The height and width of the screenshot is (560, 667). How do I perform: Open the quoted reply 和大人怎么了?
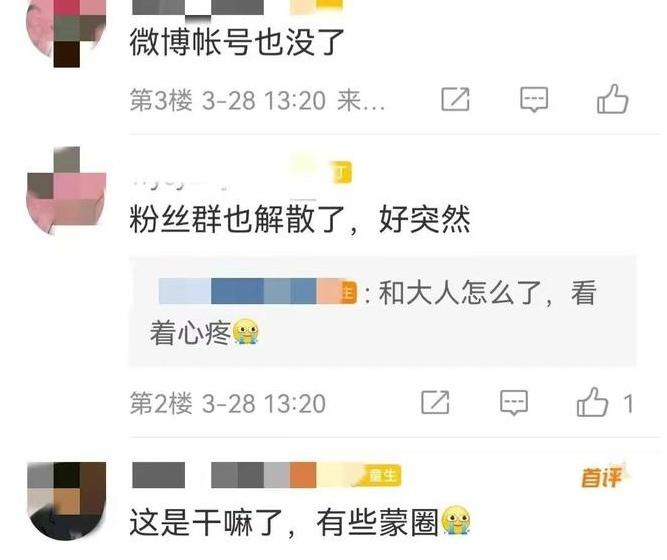(382, 311)
